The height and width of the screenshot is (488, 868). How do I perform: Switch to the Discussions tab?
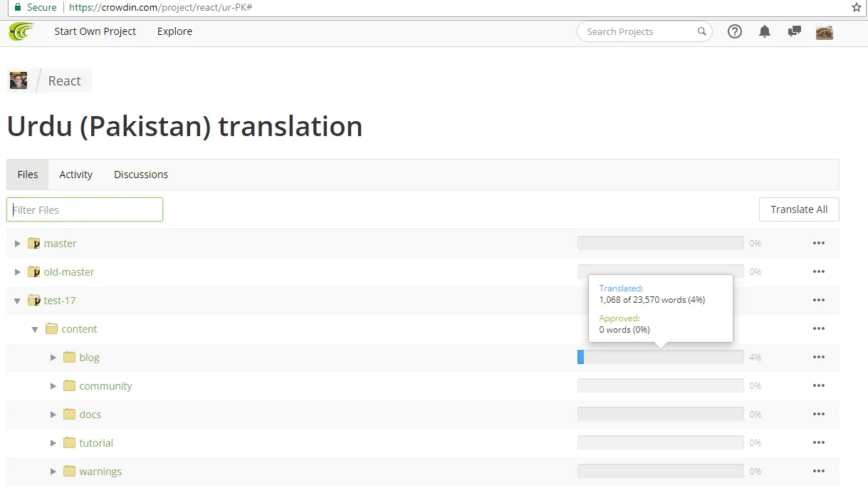pos(141,175)
